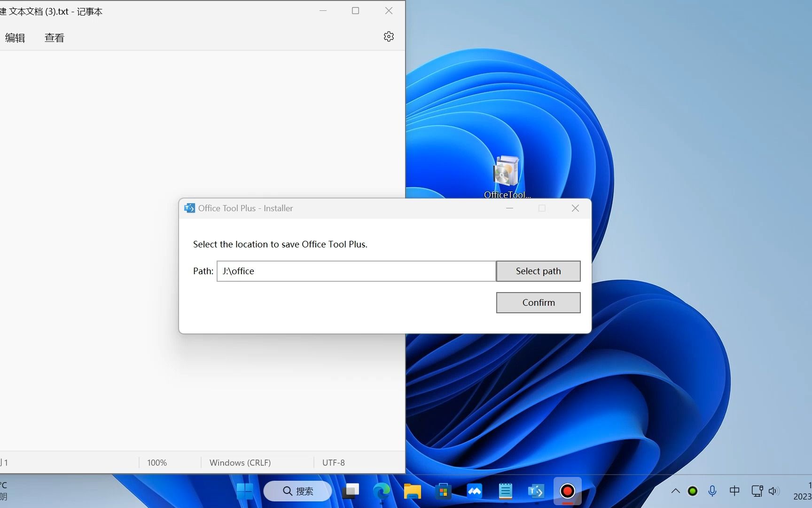This screenshot has height=508, width=812.
Task: Open Microsoft Store from the taskbar
Action: click(x=443, y=492)
